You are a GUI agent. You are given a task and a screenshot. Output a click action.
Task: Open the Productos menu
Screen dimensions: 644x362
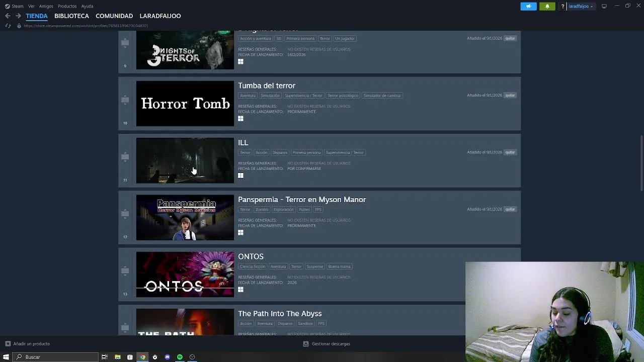67,6
